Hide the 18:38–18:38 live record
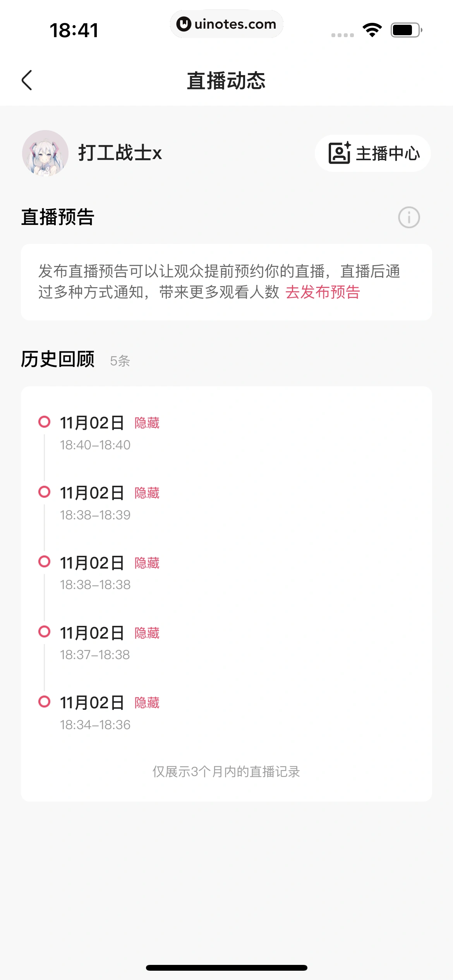 (x=147, y=563)
